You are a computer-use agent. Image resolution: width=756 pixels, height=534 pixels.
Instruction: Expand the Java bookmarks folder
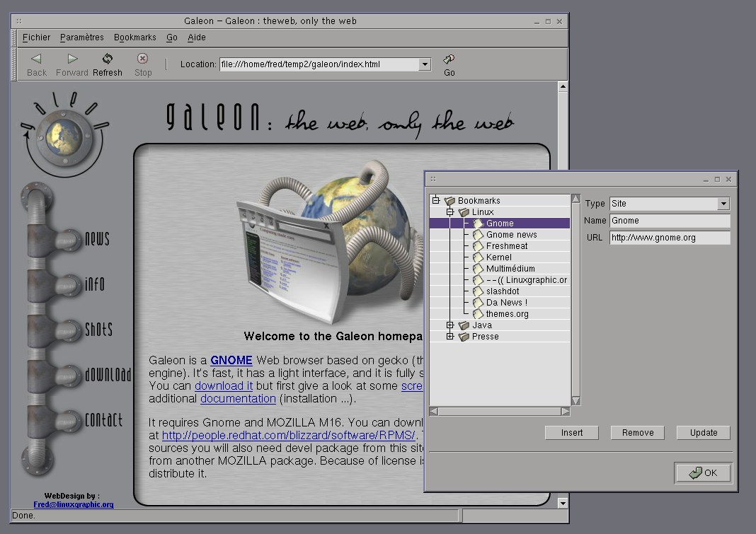449,325
